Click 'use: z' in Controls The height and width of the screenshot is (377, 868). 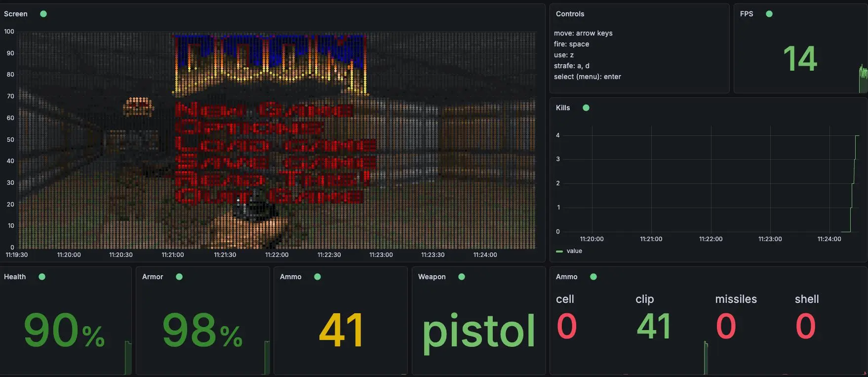pyautogui.click(x=564, y=55)
